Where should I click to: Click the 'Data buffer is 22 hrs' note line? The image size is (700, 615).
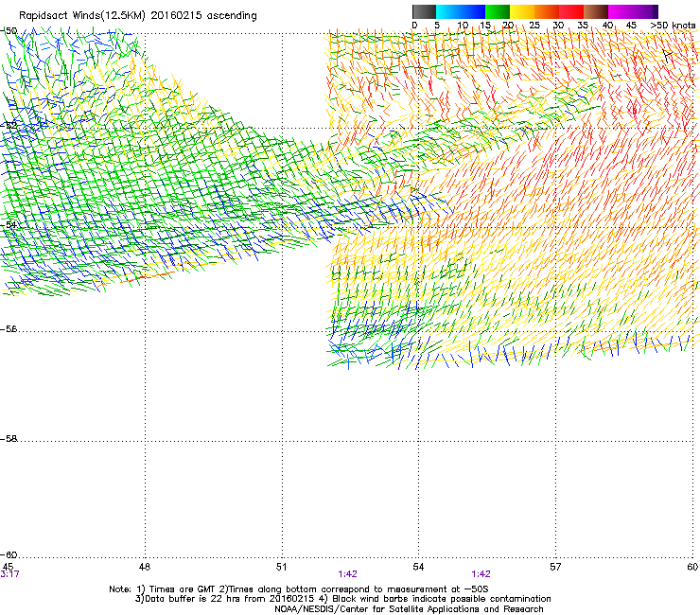pos(342,599)
